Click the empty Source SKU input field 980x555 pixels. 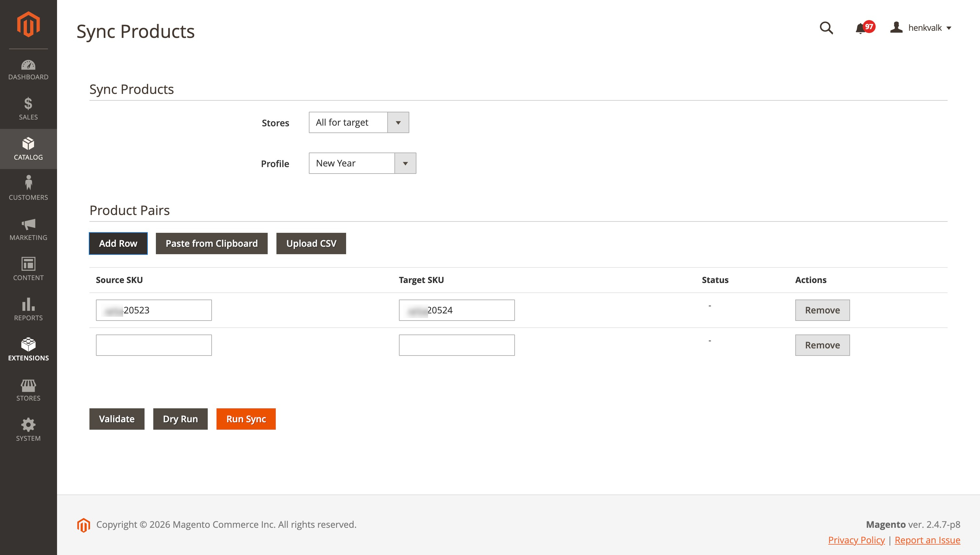[153, 345]
